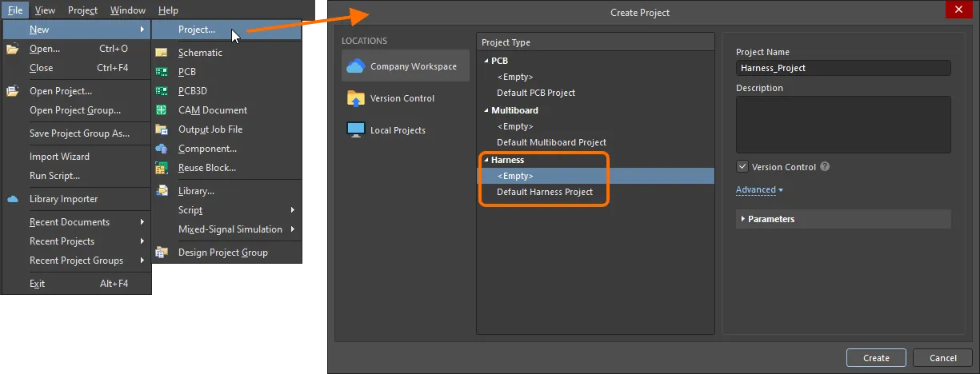The width and height of the screenshot is (980, 374).
Task: Open the Project menu in menu bar
Action: 82,10
